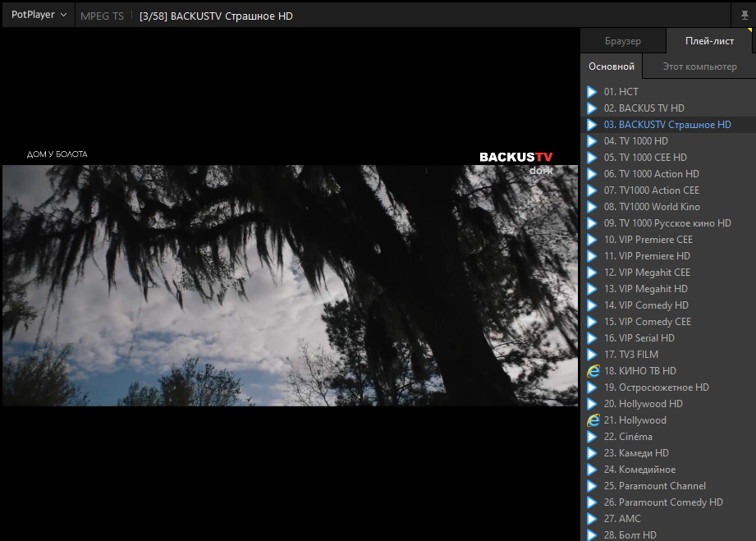This screenshot has height=541, width=756.
Task: Click the play icon beside TV 1000 CEE HD
Action: point(592,157)
